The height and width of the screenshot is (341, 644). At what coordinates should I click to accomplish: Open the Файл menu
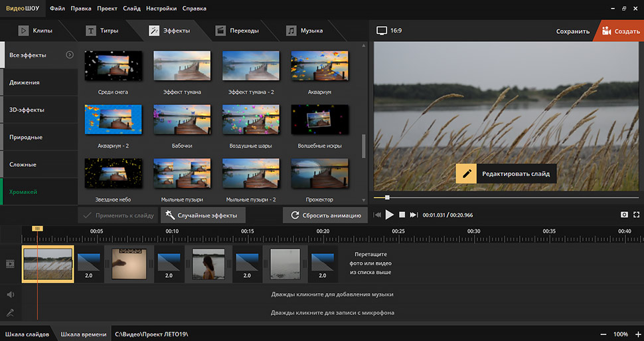pos(58,8)
